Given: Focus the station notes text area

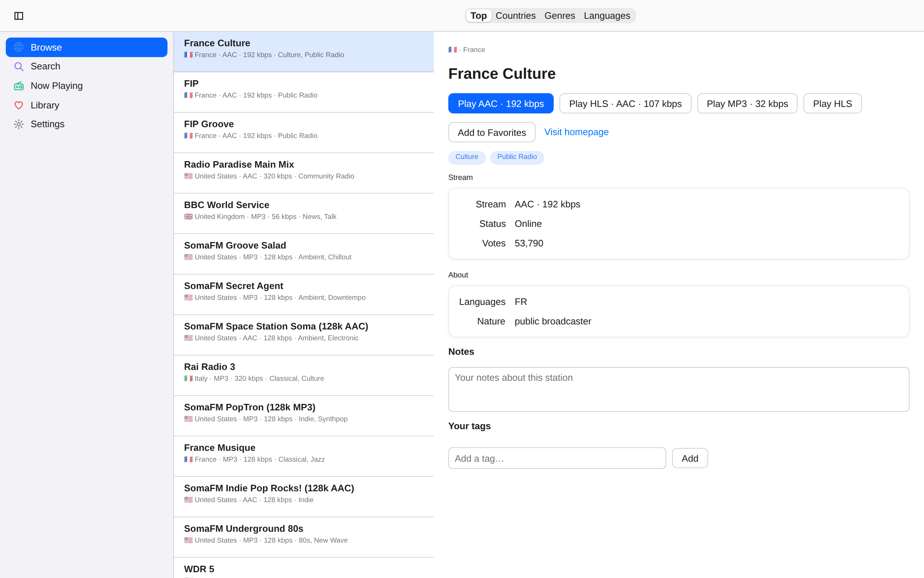Looking at the screenshot, I should pyautogui.click(x=679, y=389).
